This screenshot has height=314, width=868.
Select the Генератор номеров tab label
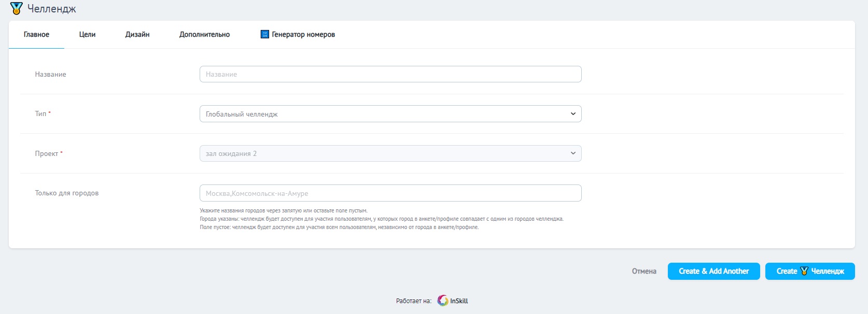[x=303, y=35]
